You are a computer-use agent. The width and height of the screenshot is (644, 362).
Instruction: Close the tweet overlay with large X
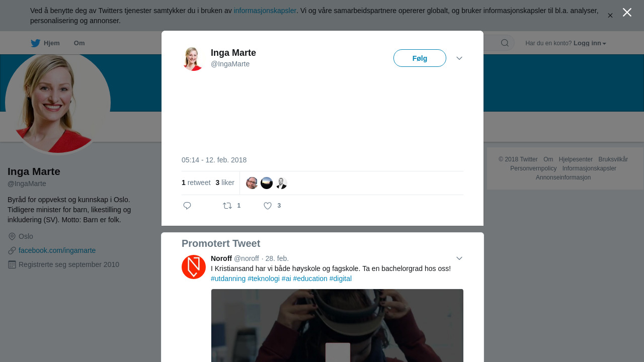coord(627,13)
